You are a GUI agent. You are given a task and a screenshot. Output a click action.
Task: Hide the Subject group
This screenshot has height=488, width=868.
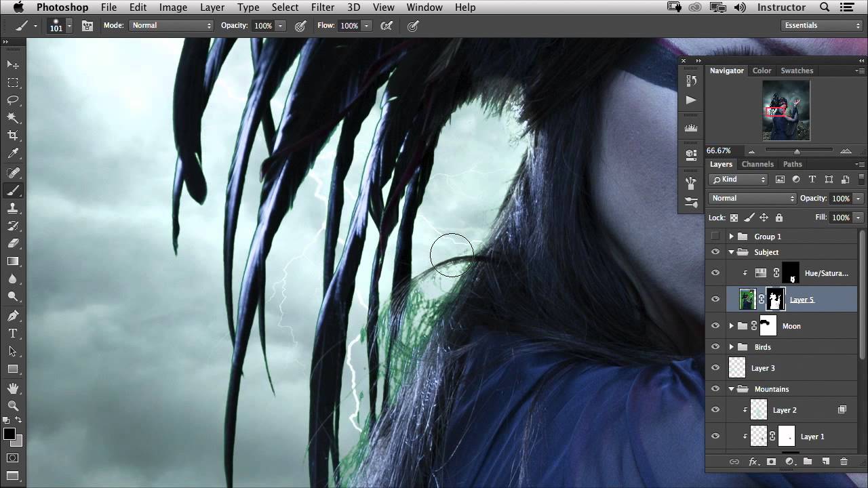(x=715, y=252)
